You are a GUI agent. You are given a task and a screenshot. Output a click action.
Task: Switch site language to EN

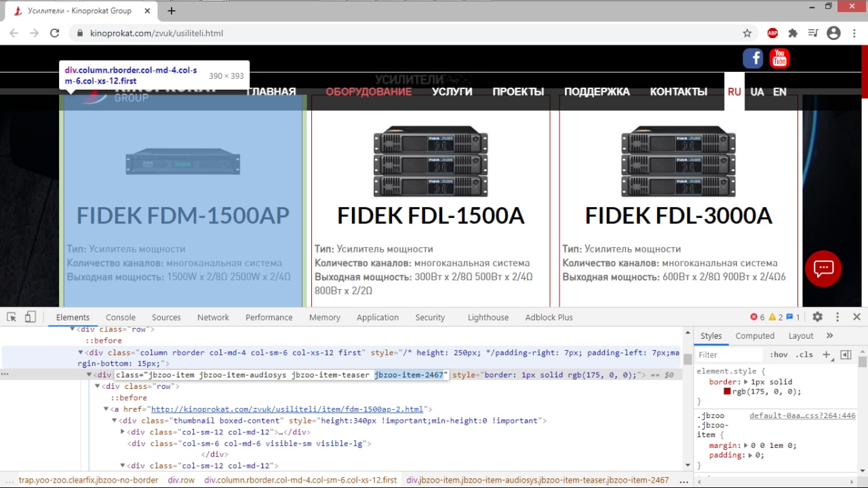[x=780, y=92]
